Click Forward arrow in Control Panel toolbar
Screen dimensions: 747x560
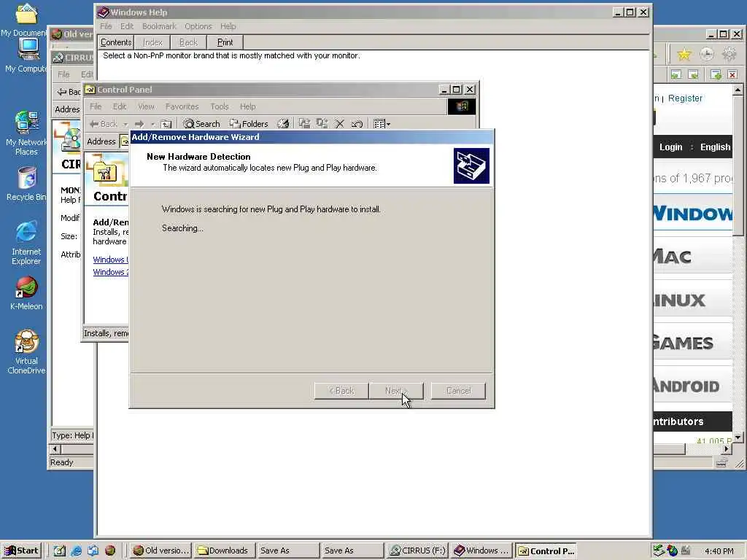139,124
